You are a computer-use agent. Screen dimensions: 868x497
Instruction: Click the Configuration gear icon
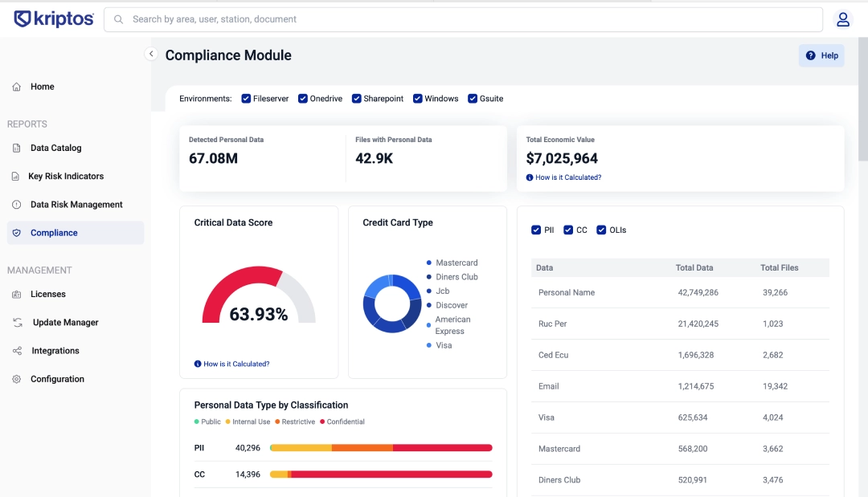coord(18,378)
